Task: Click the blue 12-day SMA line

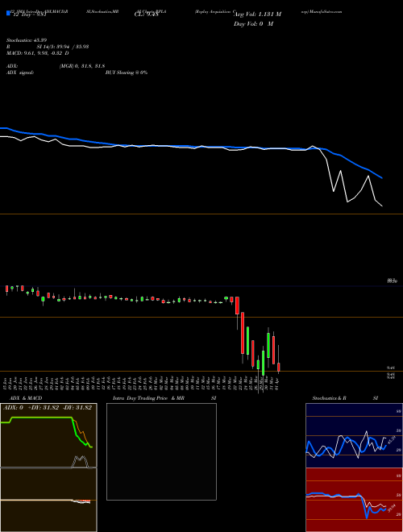Action: 190,146
